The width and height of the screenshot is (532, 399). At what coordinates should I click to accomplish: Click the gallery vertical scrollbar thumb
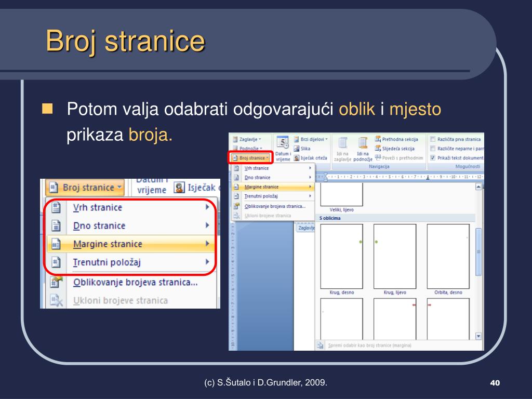click(x=478, y=252)
